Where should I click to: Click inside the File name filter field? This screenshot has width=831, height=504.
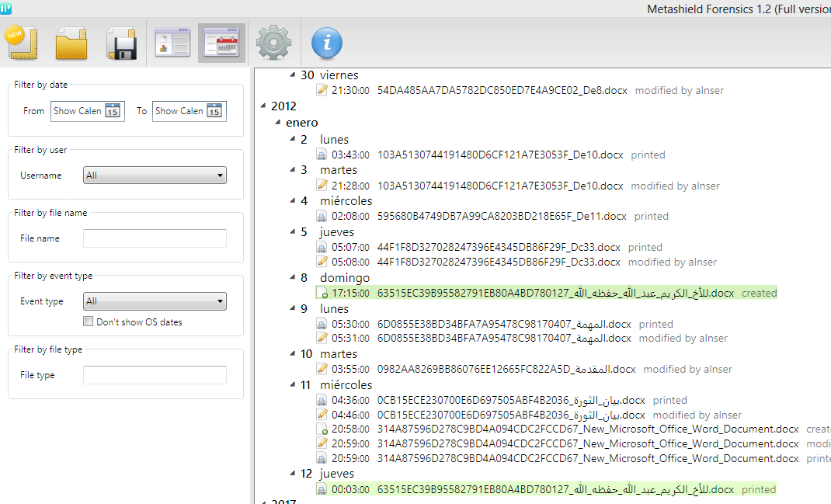pos(154,238)
